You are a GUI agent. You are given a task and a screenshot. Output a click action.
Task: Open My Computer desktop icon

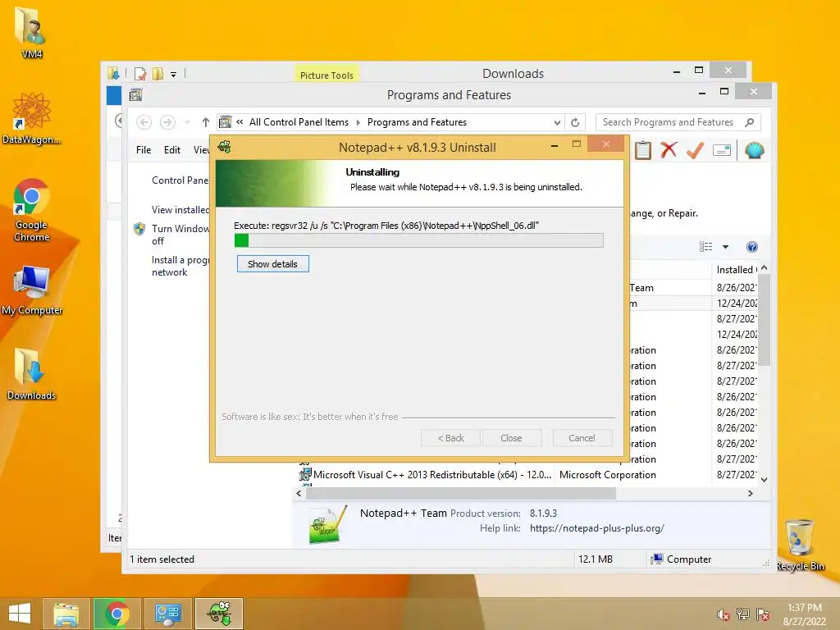[x=32, y=290]
